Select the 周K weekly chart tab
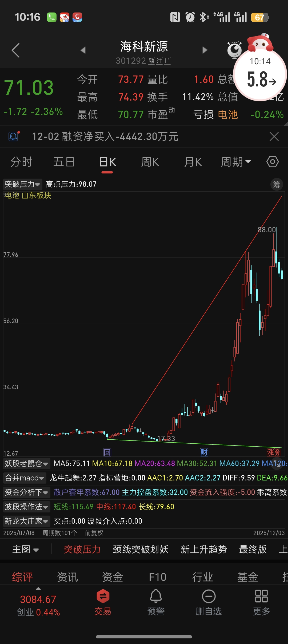This screenshot has height=644, width=288. click(150, 162)
